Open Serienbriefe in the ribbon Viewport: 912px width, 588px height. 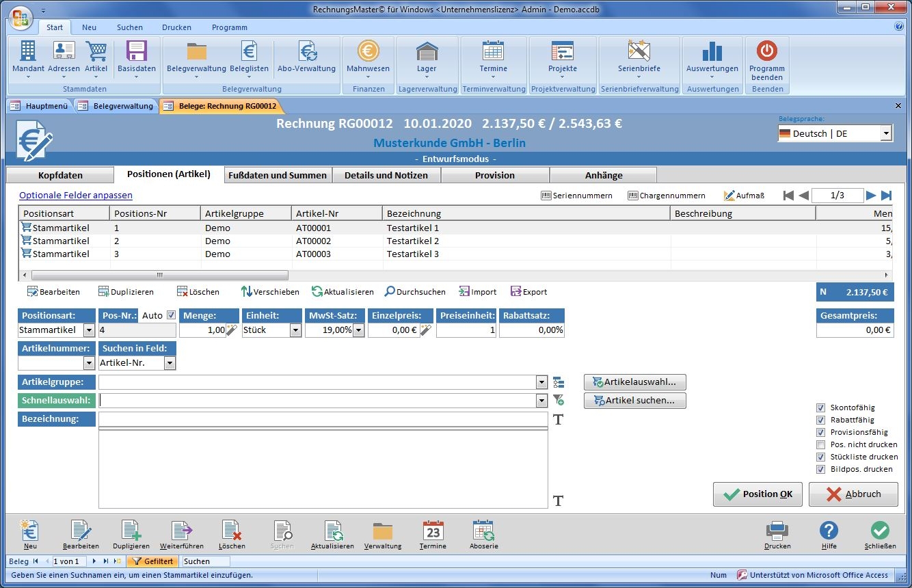click(x=639, y=52)
